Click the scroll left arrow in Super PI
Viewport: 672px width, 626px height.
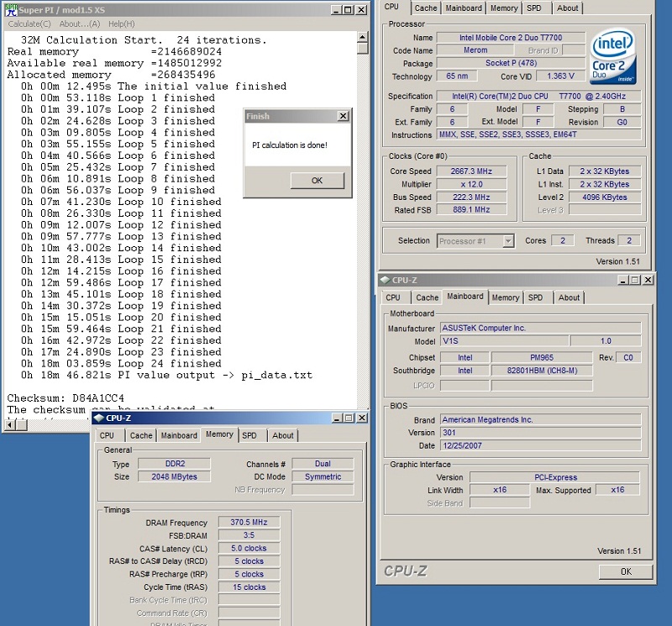point(10,425)
